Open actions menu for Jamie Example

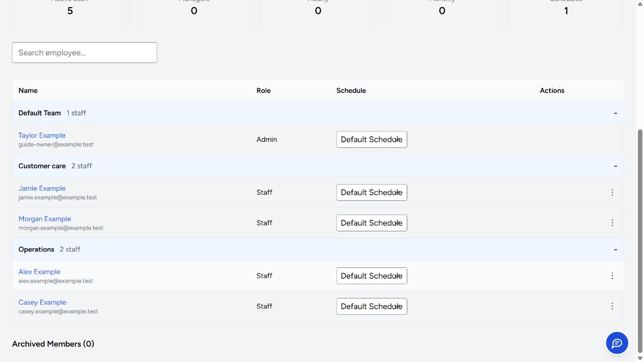coord(612,192)
